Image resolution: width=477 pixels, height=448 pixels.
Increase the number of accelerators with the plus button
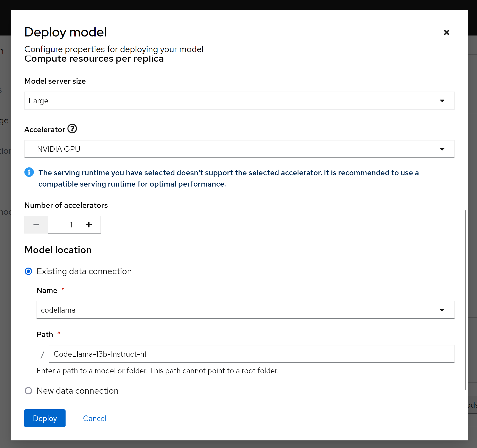click(89, 224)
